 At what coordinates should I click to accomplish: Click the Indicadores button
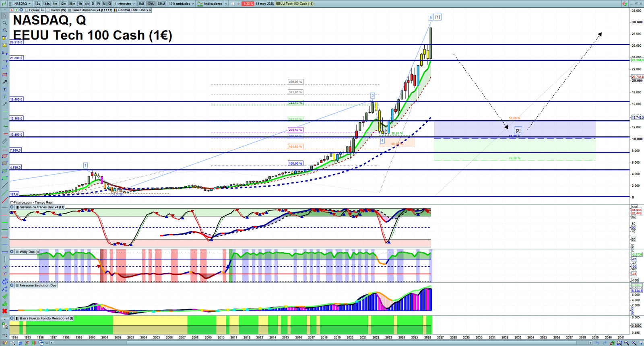(210, 4)
